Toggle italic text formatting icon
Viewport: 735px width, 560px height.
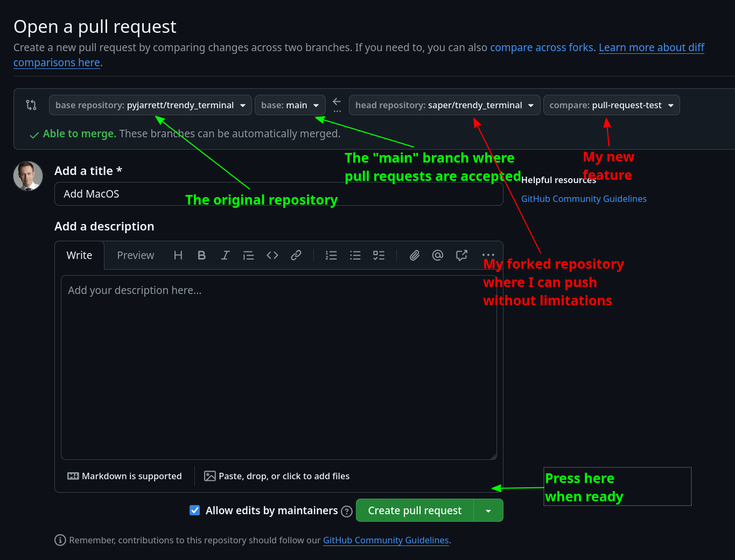point(225,255)
